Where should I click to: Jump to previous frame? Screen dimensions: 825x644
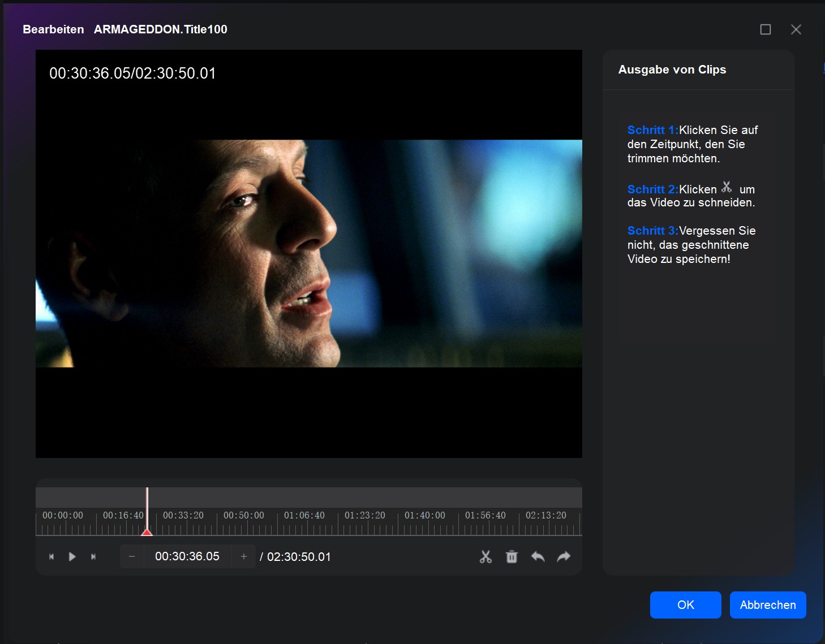[51, 557]
